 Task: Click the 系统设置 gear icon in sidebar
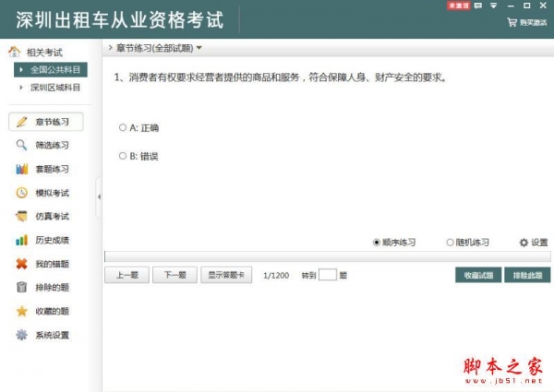(21, 335)
